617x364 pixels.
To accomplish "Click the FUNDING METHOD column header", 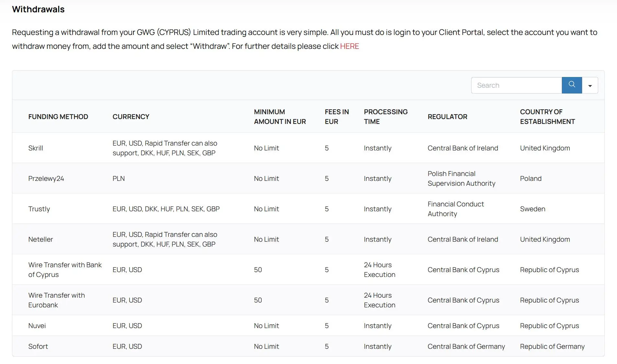I will [x=58, y=116].
